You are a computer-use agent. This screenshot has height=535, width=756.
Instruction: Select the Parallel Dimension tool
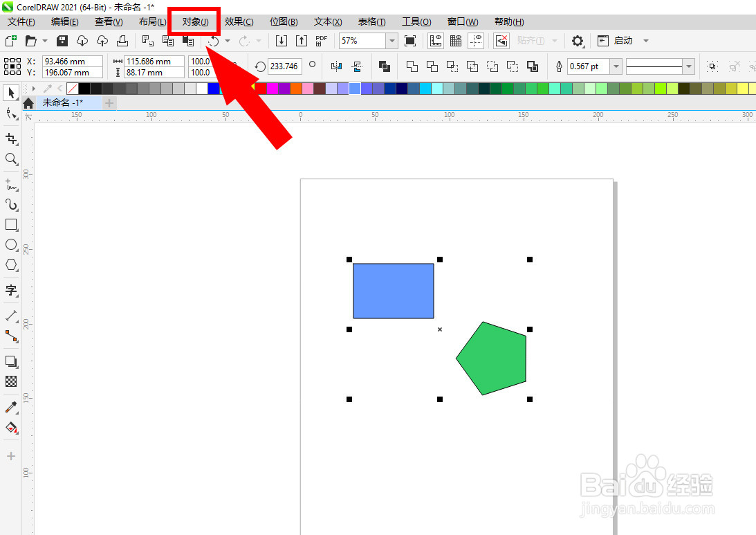11,316
